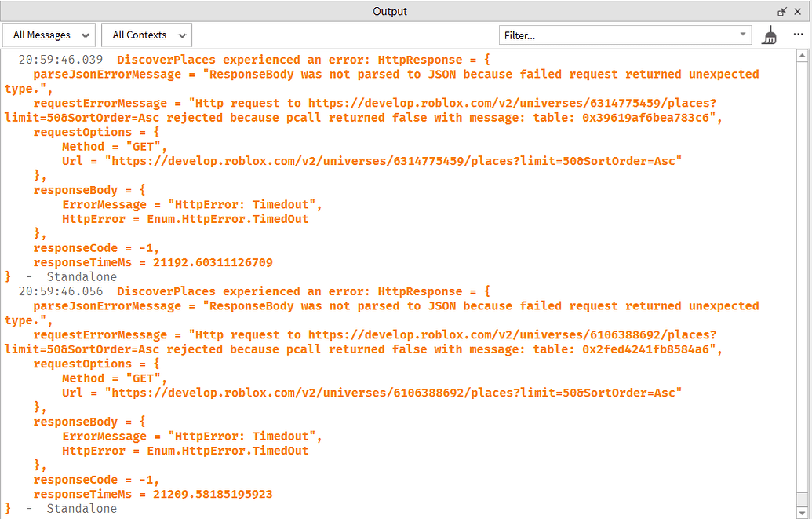Click the scrollbar down arrow
The image size is (812, 519).
click(x=803, y=512)
